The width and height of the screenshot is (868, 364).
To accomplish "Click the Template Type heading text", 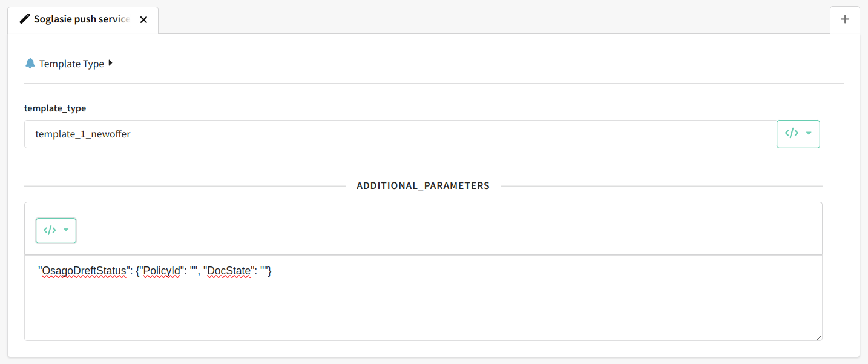I will click(71, 64).
